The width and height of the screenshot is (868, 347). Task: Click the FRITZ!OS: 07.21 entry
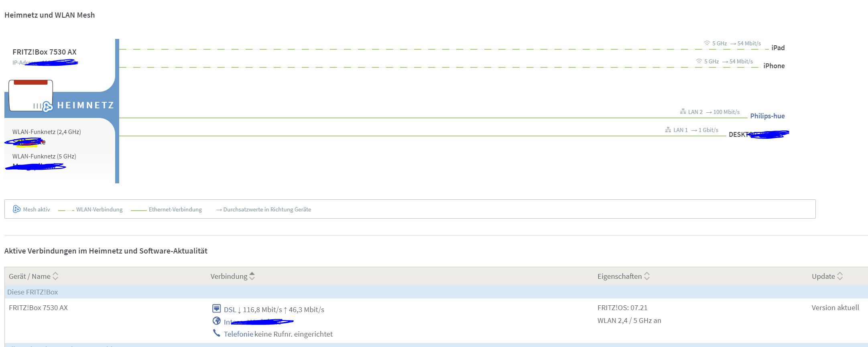[622, 308]
